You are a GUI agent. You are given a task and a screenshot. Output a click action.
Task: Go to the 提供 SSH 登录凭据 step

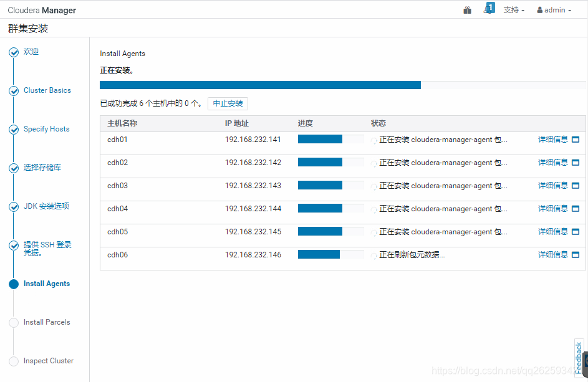(x=47, y=249)
